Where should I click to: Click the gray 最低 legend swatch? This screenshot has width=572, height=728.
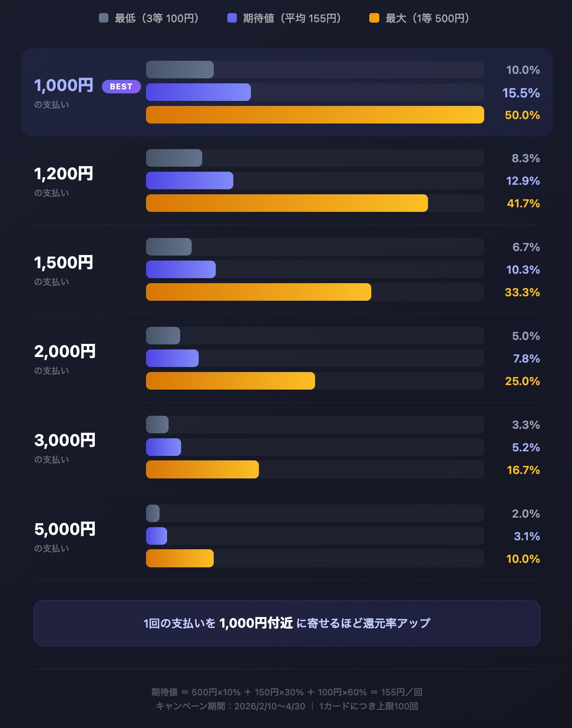coord(104,19)
